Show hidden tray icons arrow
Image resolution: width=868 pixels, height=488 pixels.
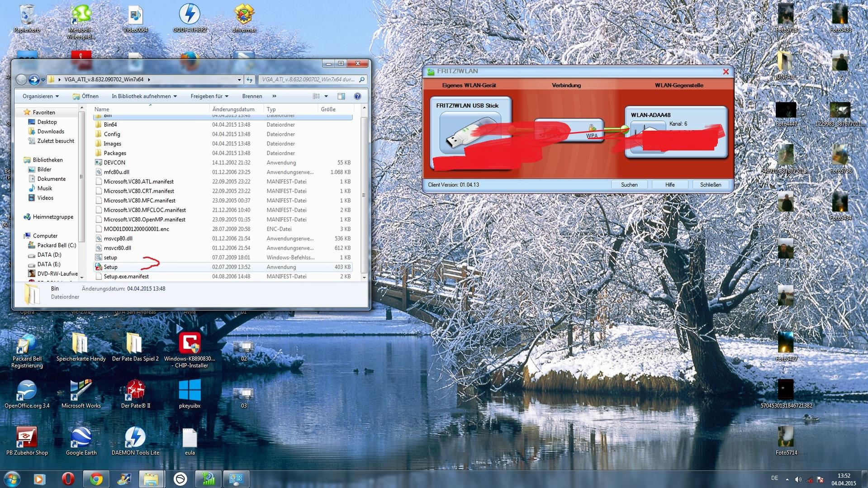tap(787, 479)
